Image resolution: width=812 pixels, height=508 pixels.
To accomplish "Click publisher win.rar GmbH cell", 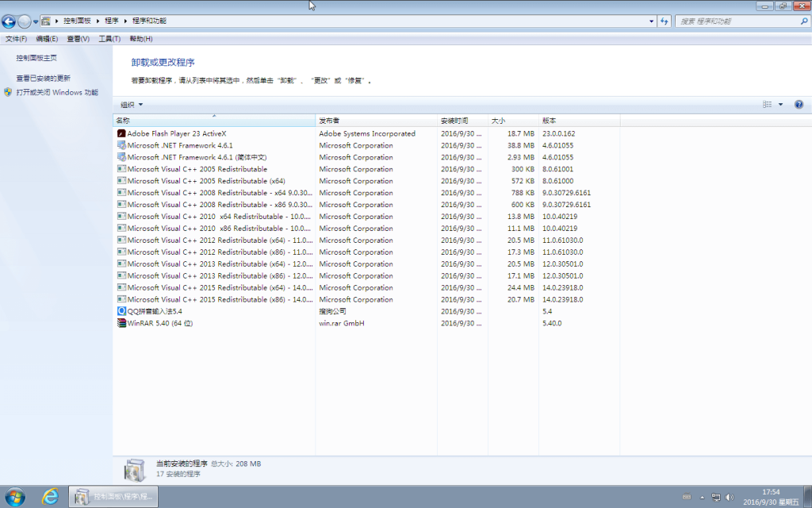I will tap(342, 323).
